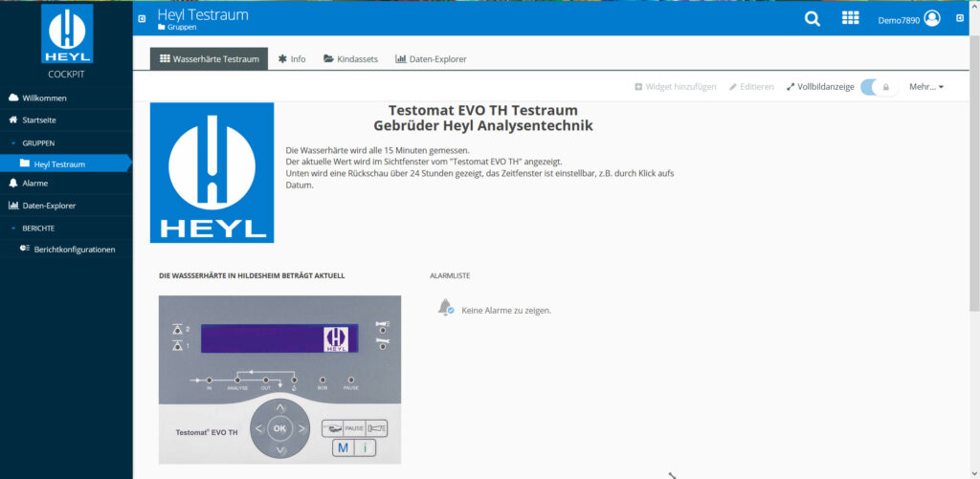
Task: Open the application switcher grid icon
Action: (x=851, y=18)
